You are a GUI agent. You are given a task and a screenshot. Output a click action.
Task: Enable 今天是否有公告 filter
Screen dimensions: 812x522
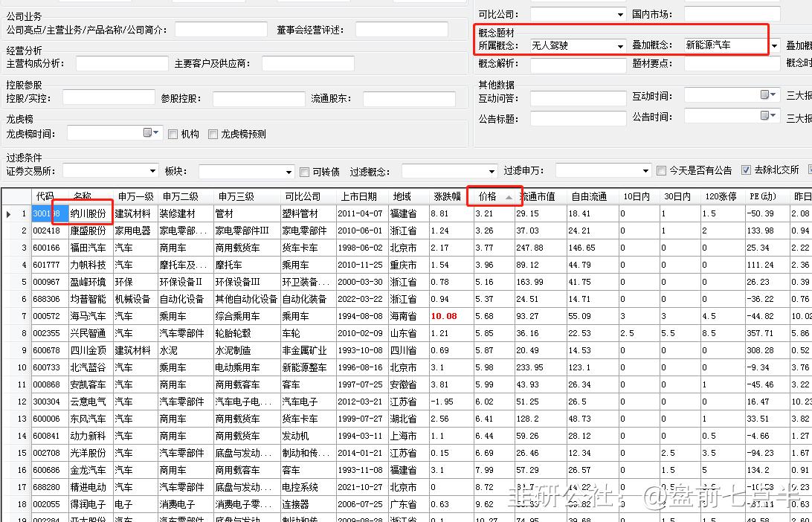[x=661, y=171]
